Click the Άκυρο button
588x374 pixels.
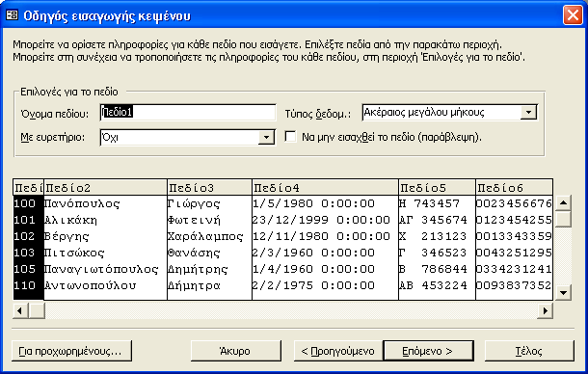point(235,351)
